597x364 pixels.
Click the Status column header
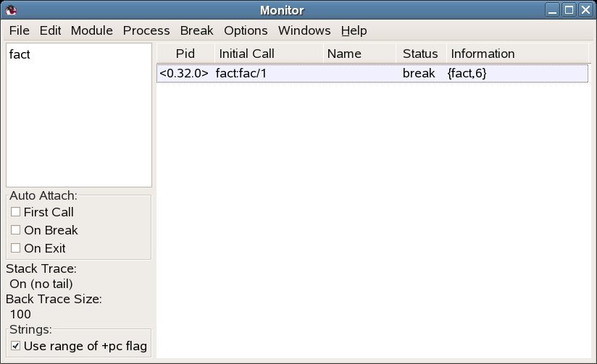[420, 54]
